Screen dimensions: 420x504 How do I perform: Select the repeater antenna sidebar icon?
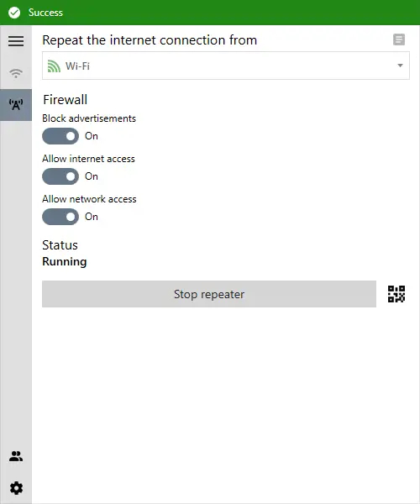(x=16, y=105)
